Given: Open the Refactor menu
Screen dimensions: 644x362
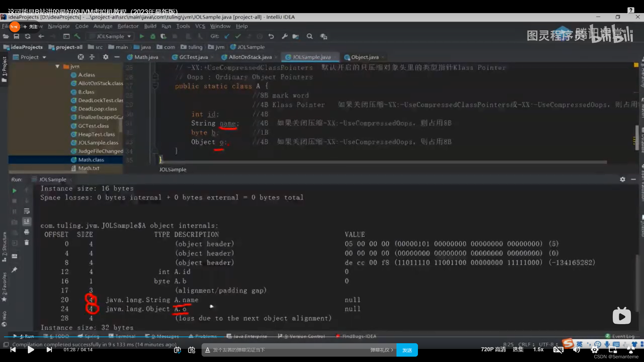Looking at the screenshot, I should tap(128, 26).
